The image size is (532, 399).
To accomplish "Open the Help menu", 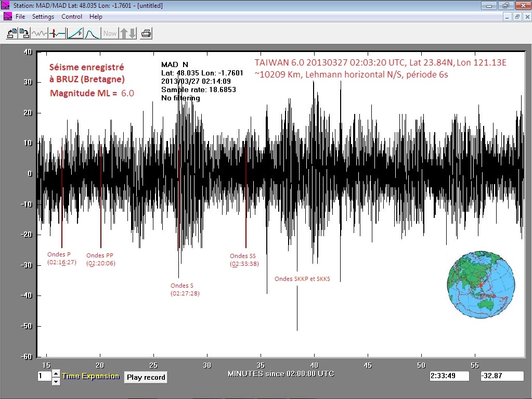I will [x=96, y=17].
